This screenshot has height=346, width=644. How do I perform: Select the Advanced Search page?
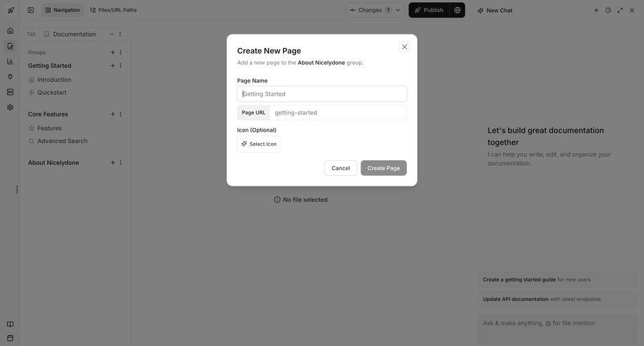[x=62, y=141]
